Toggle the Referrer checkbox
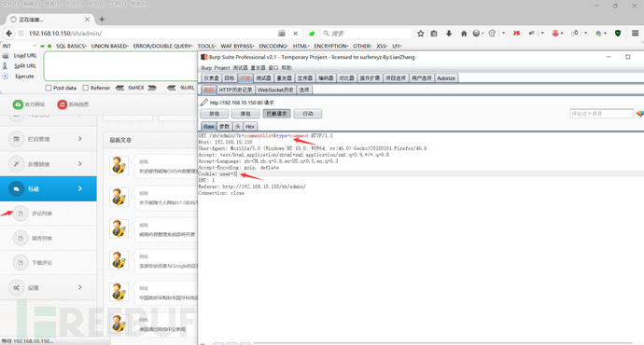Viewport: 644px width, 345px height. tap(86, 88)
